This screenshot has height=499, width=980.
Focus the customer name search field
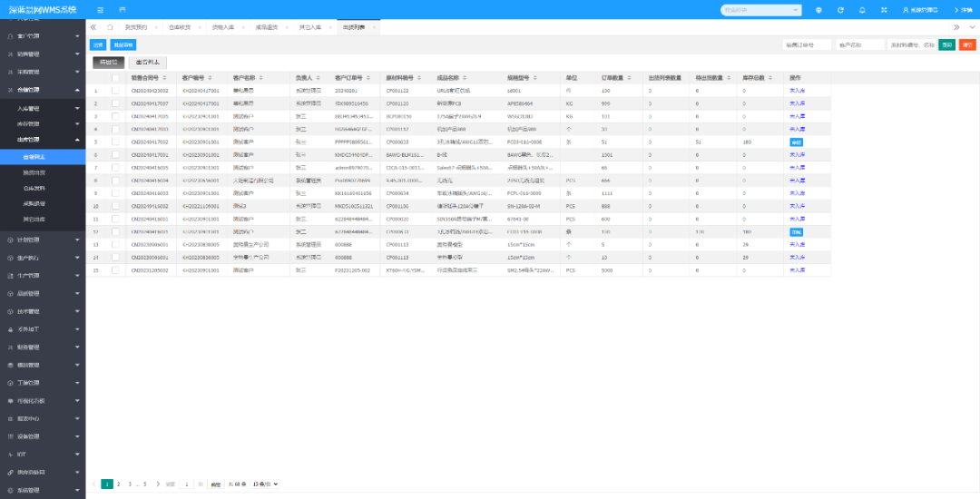[x=860, y=45]
